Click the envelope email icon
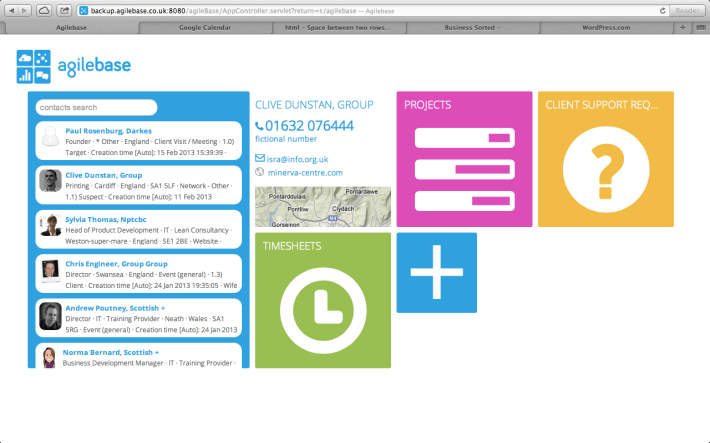Screen dimensions: 710x443 260,158
